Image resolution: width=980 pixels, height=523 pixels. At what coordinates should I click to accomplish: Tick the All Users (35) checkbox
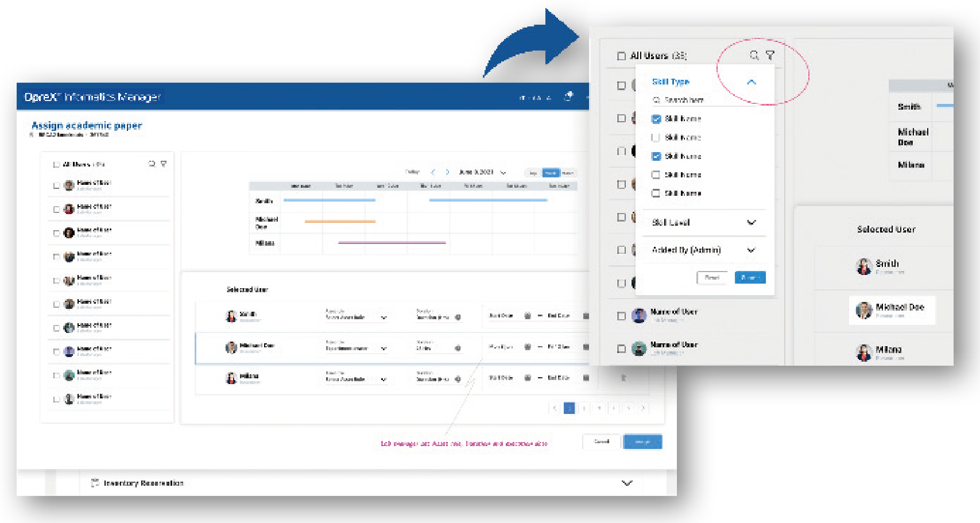[x=621, y=56]
